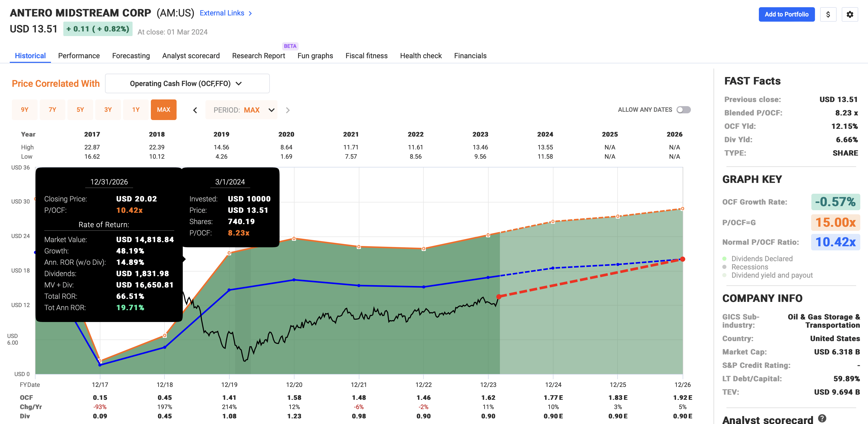
Task: Toggle the ALLOW ANY DATES switch
Action: [683, 109]
